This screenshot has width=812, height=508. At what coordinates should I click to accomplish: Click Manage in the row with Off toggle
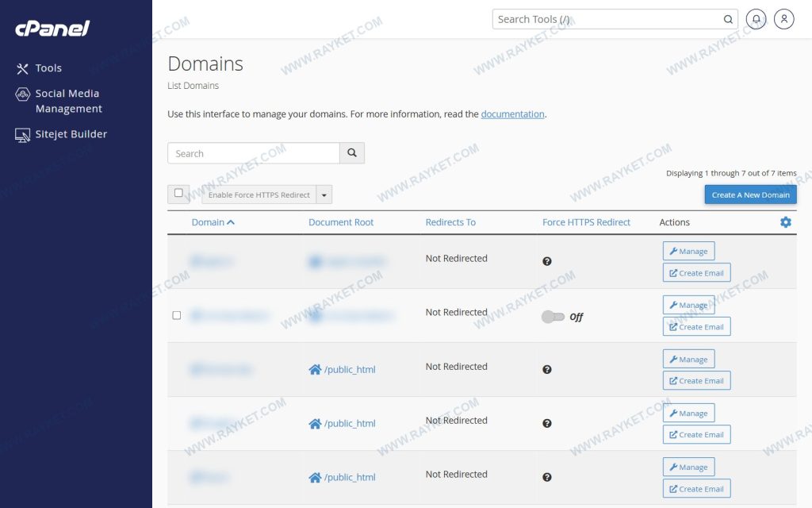[x=689, y=305]
